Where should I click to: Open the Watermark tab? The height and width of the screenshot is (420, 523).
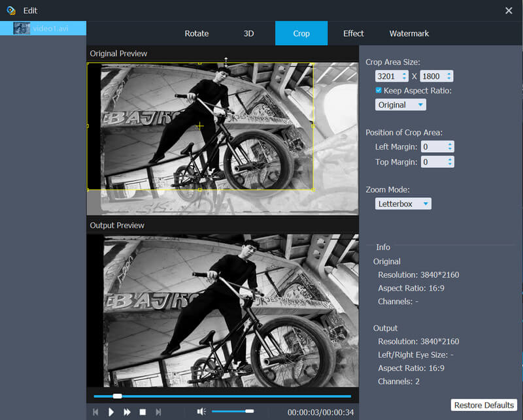click(409, 33)
